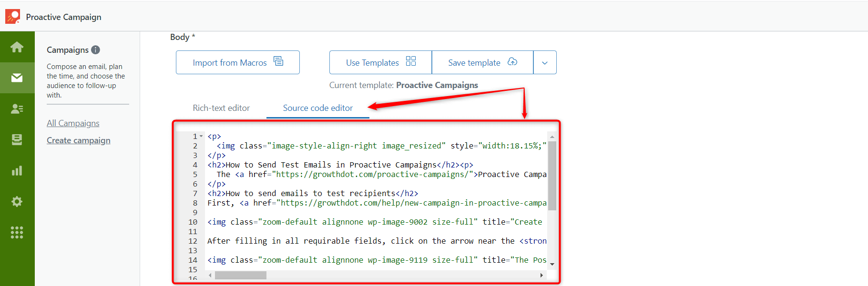
Task: Click the code editor scroll down arrow
Action: point(552,264)
